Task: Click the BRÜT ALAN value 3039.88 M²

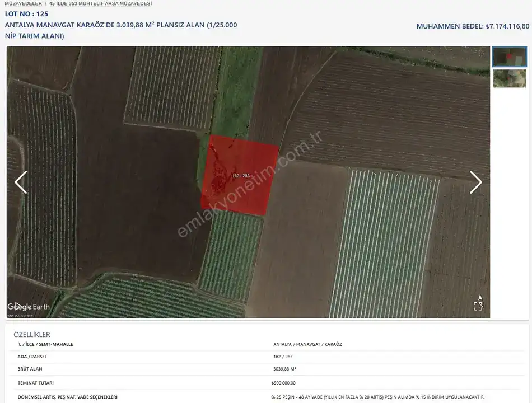Action: coord(284,369)
